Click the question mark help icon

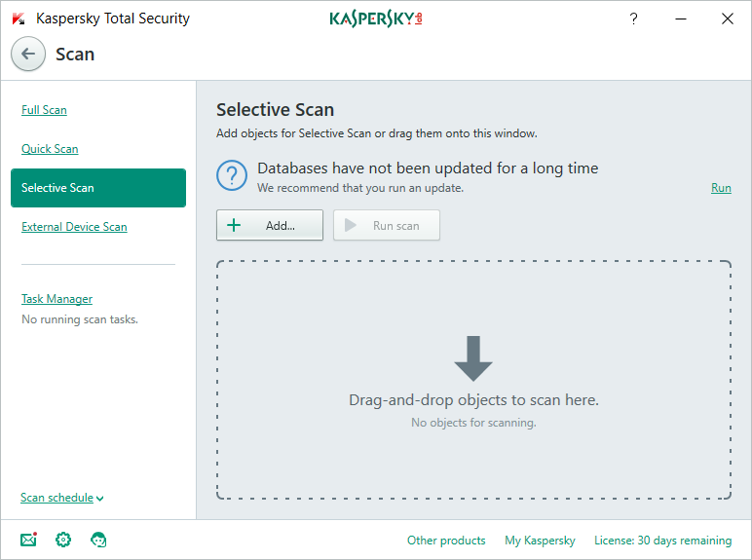(x=633, y=19)
